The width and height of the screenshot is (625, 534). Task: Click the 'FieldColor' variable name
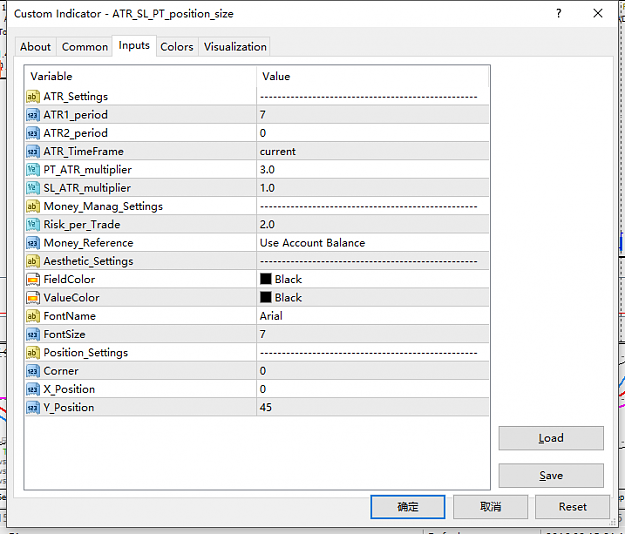69,280
